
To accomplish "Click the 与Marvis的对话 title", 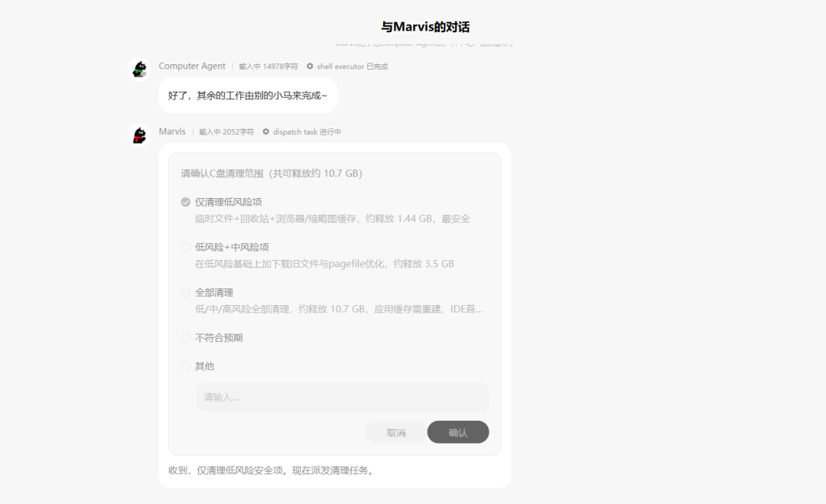I will (x=425, y=27).
